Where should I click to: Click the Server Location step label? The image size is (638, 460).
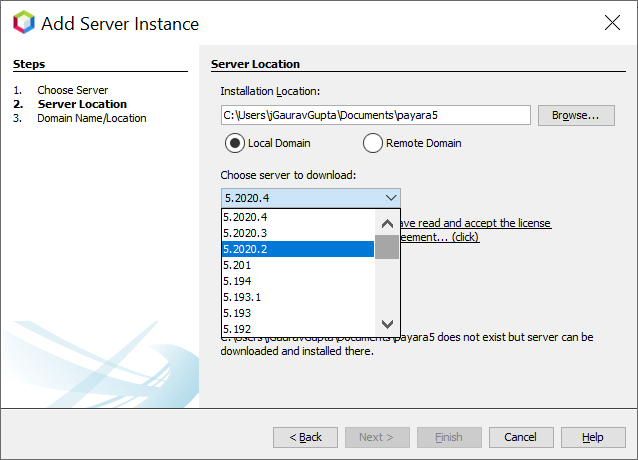coord(82,104)
